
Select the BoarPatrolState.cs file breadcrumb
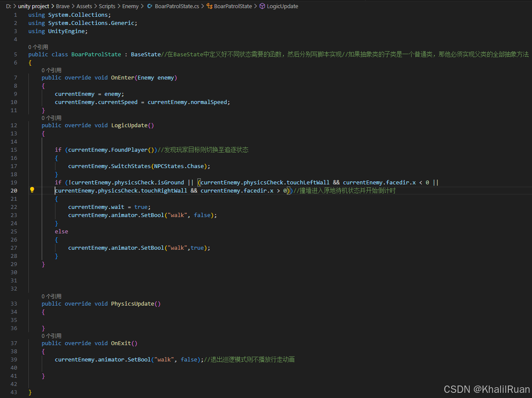tap(177, 6)
